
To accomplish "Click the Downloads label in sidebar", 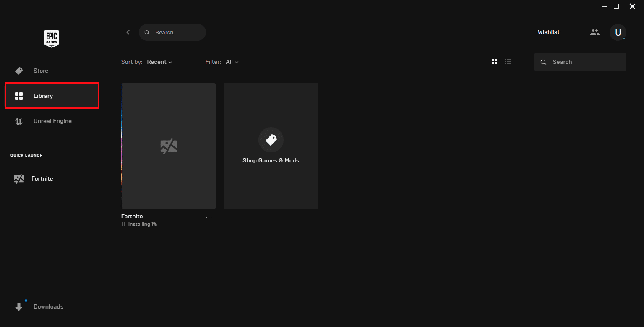I will (x=48, y=306).
